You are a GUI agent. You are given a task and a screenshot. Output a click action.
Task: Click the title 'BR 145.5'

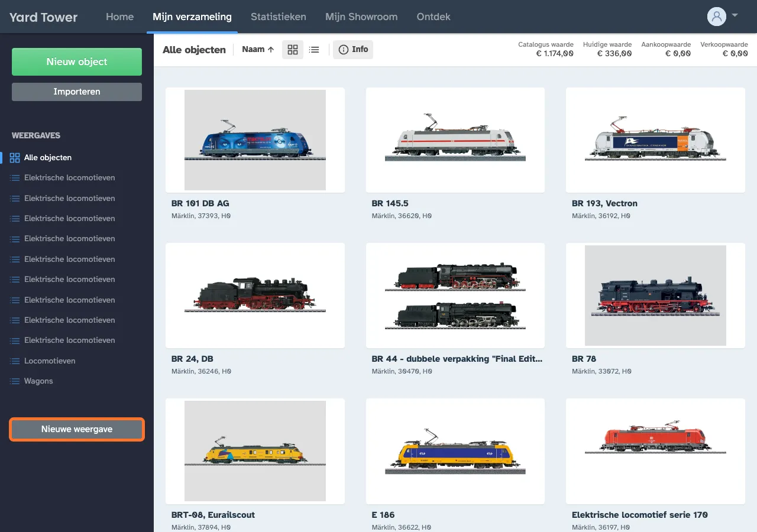(x=390, y=203)
